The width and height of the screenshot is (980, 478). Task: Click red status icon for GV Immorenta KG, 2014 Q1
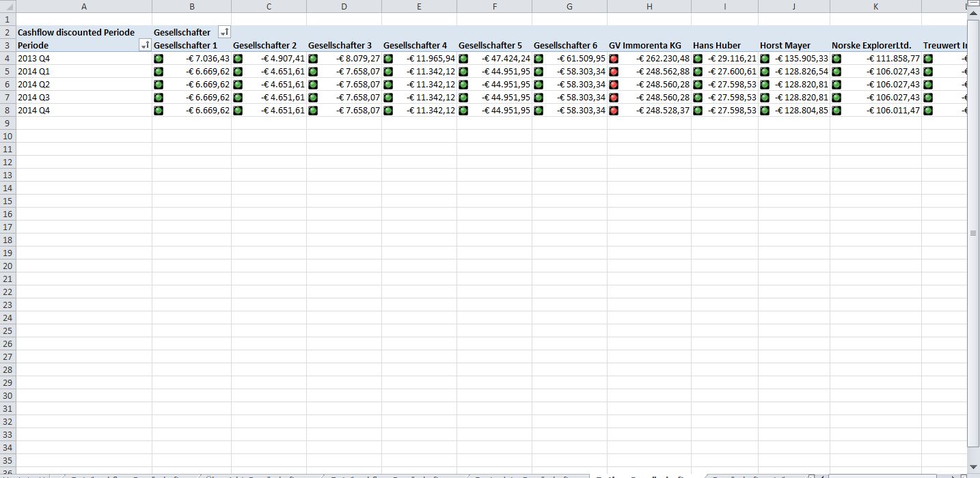point(614,72)
